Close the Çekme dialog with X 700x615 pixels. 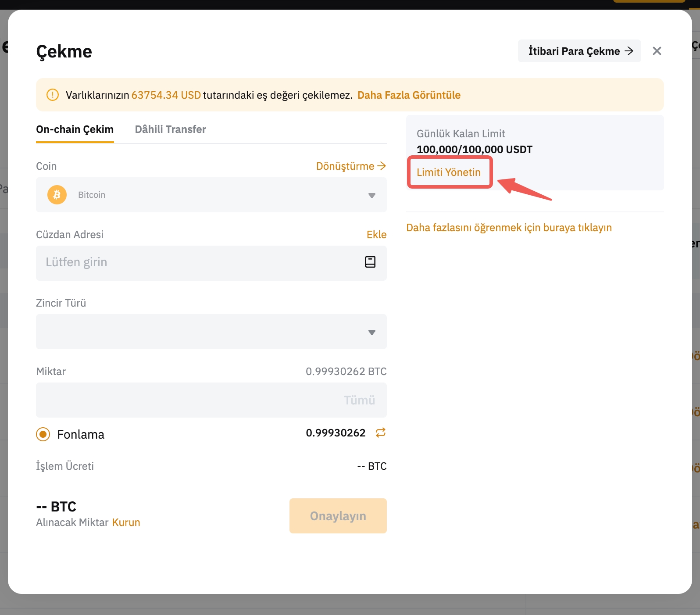[x=657, y=51]
